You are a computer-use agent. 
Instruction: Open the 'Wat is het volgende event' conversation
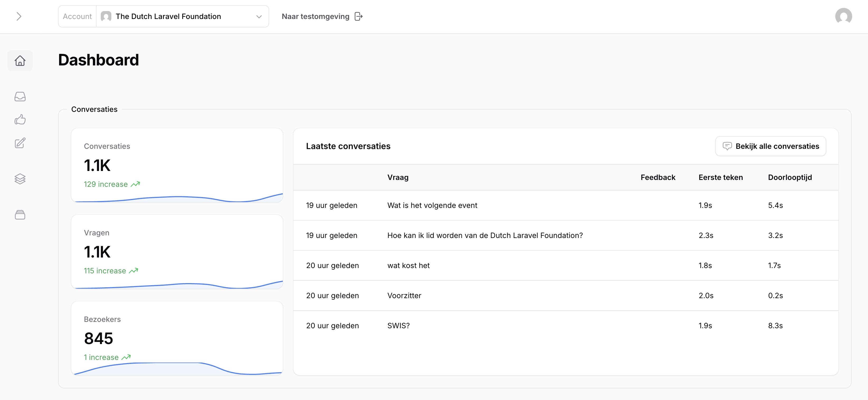[432, 205]
